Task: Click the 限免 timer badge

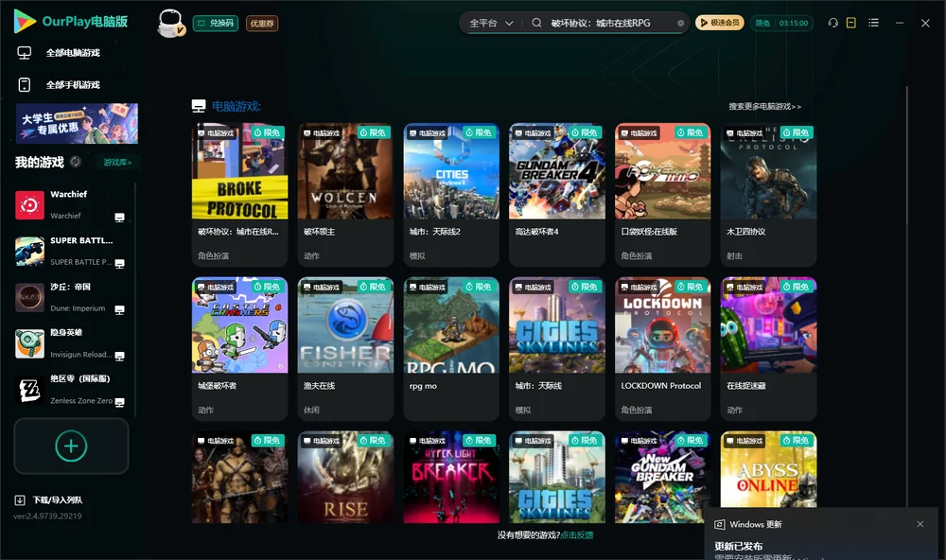Action: pyautogui.click(x=782, y=23)
